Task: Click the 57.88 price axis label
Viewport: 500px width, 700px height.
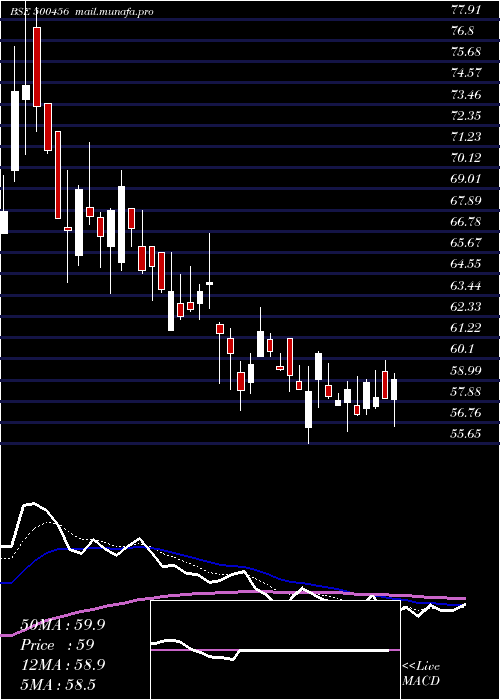Action: 466,391
